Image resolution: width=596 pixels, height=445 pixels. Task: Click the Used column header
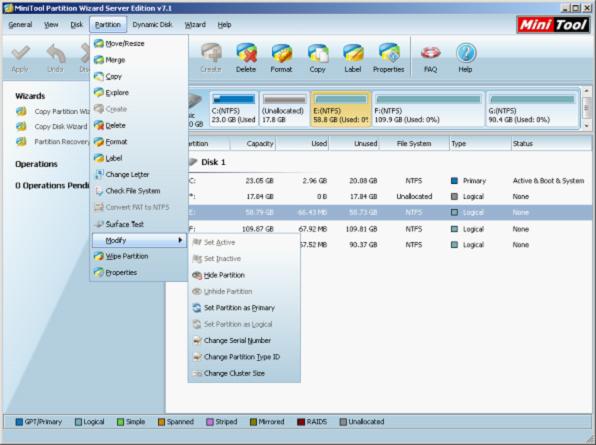303,144
